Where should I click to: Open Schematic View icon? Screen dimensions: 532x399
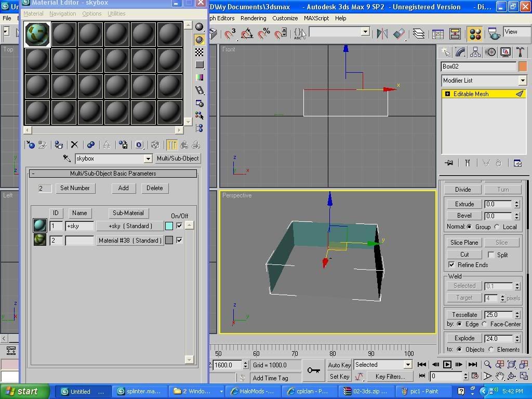tap(455, 34)
